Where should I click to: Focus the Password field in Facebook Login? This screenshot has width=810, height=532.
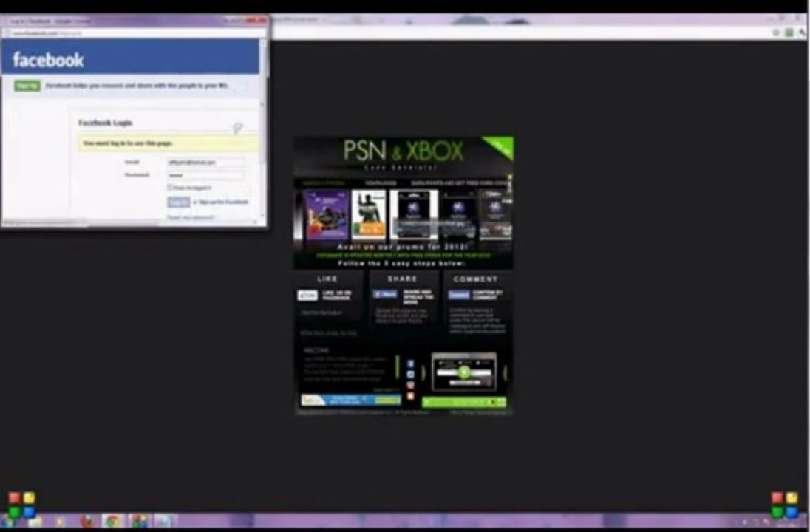pyautogui.click(x=206, y=175)
